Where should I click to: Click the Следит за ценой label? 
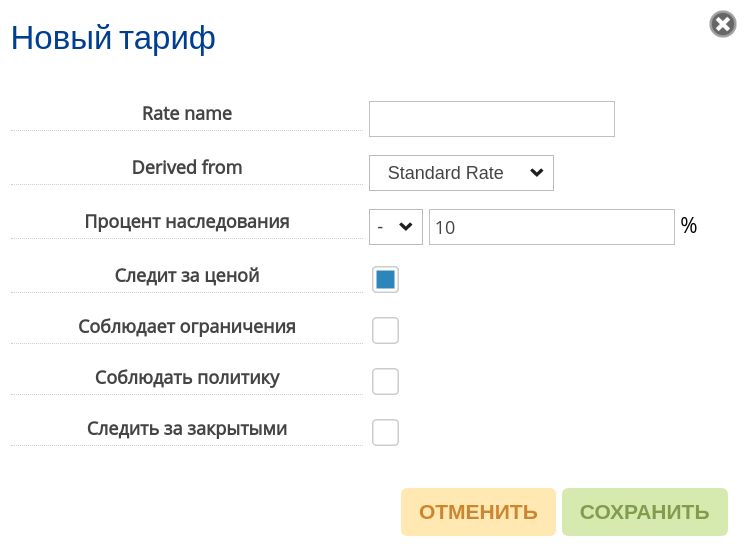(187, 275)
